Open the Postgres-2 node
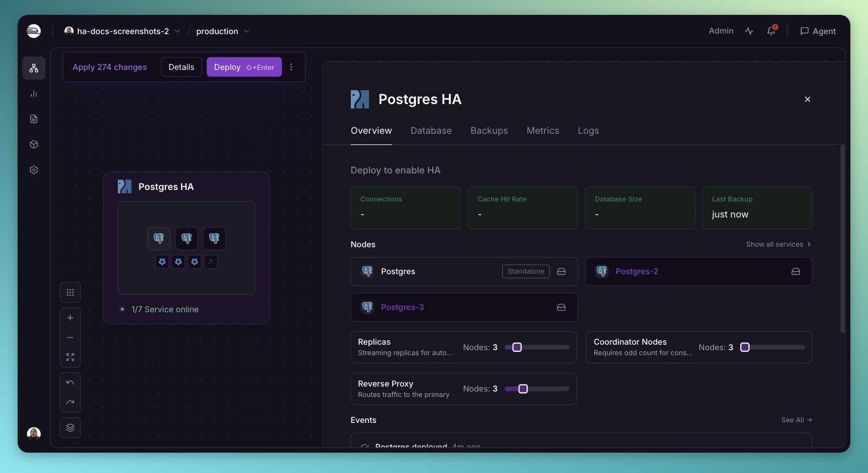868x473 pixels. 698,271
